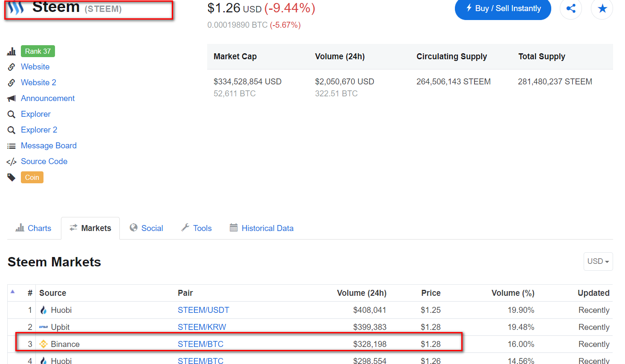
Task: Click the share icon button
Action: [571, 9]
